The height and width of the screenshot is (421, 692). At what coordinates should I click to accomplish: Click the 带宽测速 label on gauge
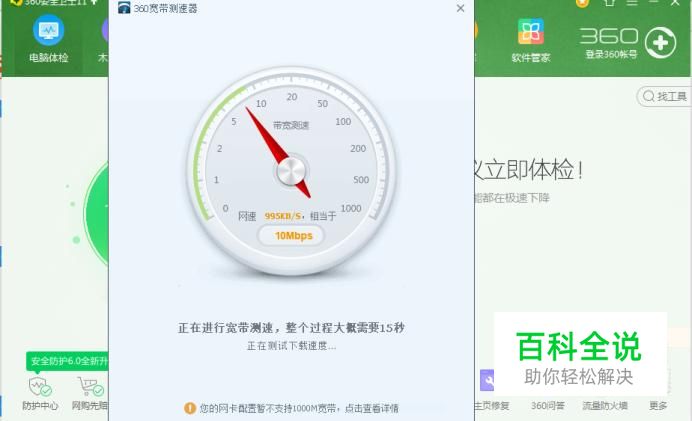point(291,125)
